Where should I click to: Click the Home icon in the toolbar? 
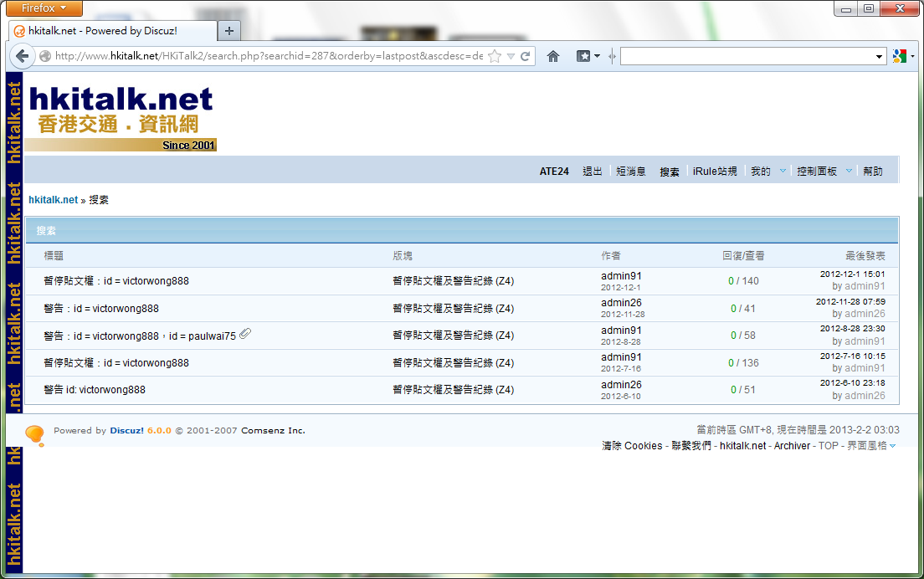coord(552,56)
